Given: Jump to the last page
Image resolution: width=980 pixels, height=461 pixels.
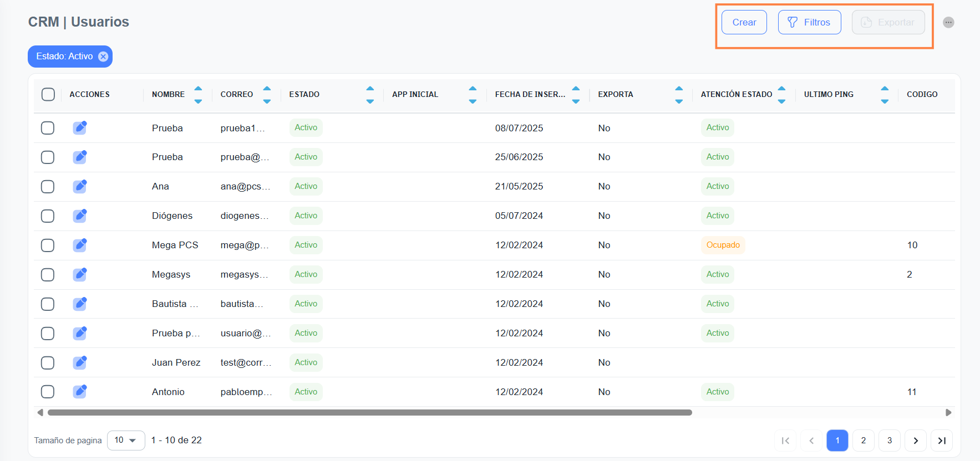Looking at the screenshot, I should tap(941, 440).
